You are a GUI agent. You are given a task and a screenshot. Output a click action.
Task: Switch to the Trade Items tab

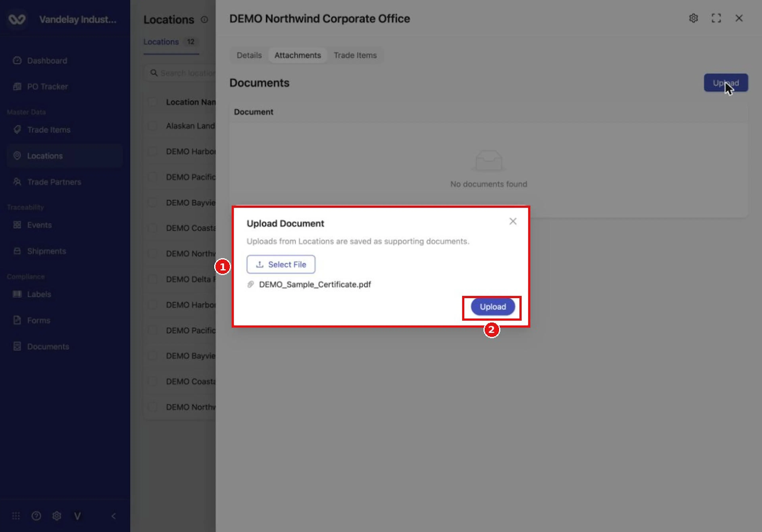pyautogui.click(x=355, y=55)
